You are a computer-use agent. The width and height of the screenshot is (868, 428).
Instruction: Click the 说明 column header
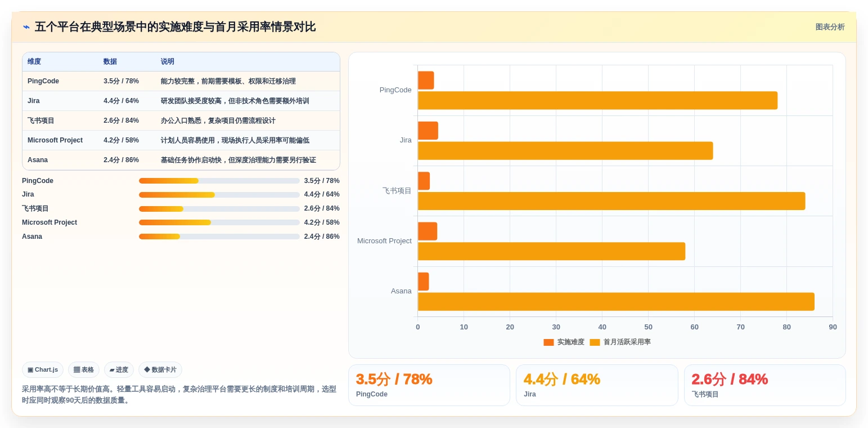pyautogui.click(x=168, y=61)
